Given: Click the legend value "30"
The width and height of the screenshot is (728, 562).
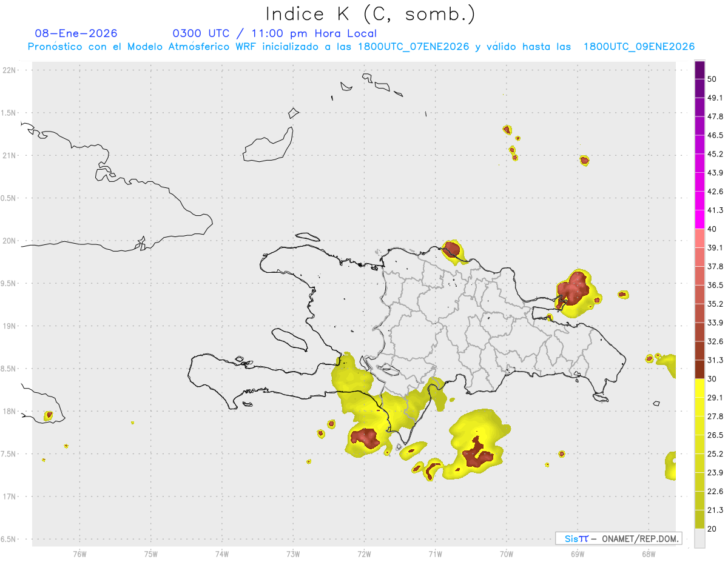Looking at the screenshot, I should coord(713,379).
